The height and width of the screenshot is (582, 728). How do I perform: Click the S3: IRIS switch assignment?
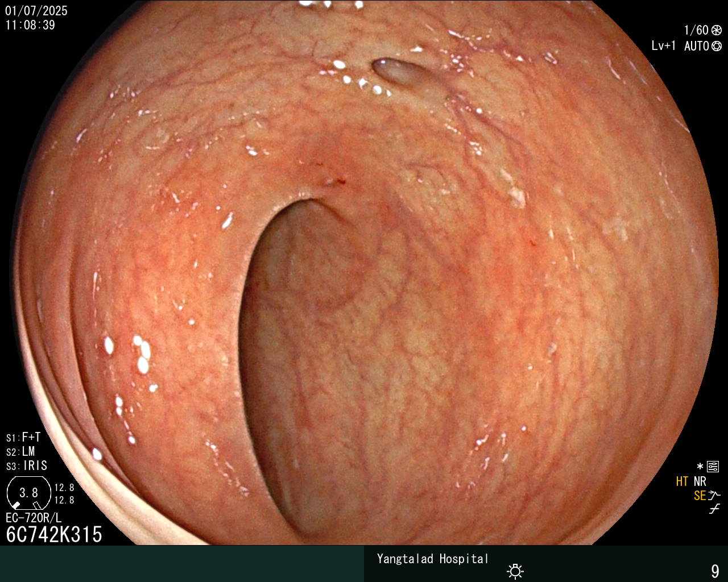point(27,466)
